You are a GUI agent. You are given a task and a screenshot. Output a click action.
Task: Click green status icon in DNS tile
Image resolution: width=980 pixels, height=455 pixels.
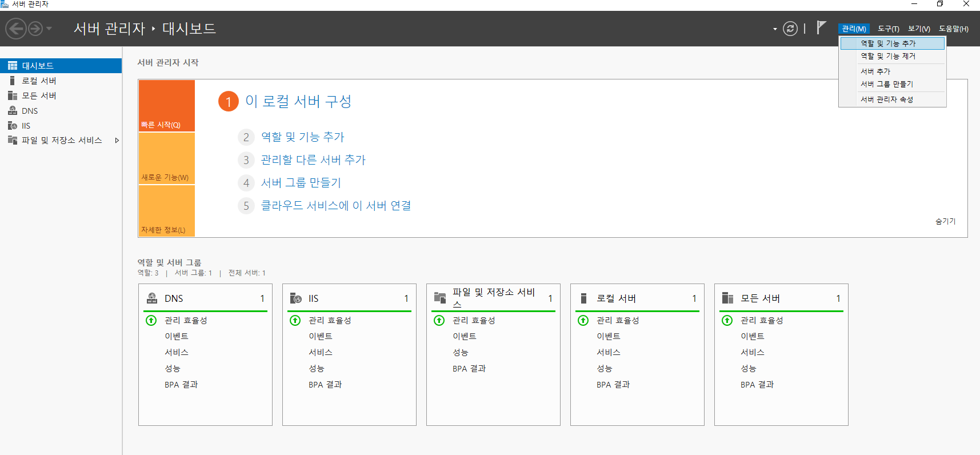pyautogui.click(x=151, y=321)
